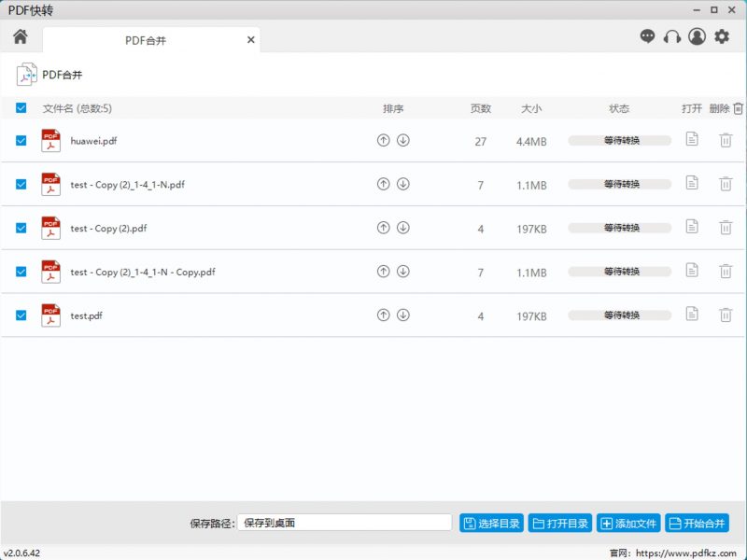This screenshot has width=747, height=560.
Task: Click the 开始合并 button
Action: 697,524
